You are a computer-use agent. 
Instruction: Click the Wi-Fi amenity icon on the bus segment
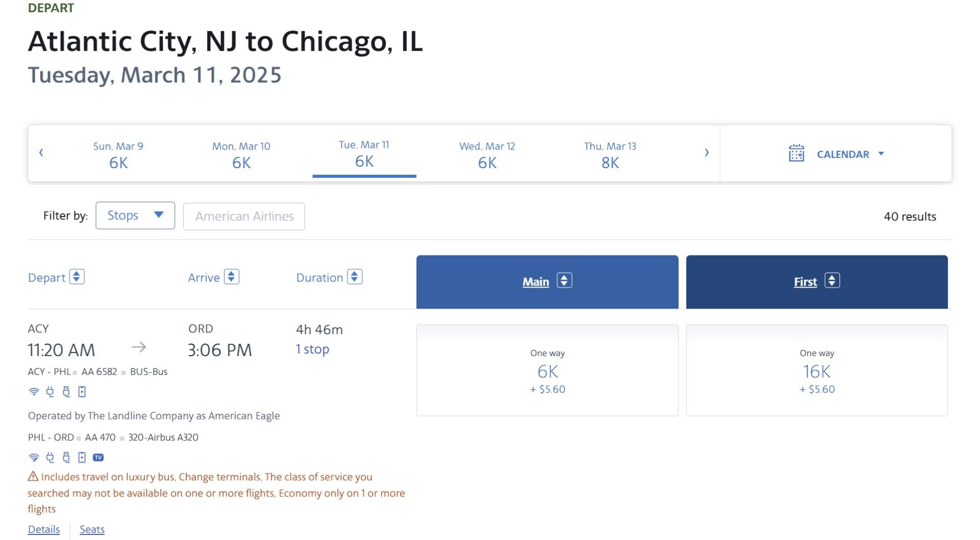[x=34, y=391]
